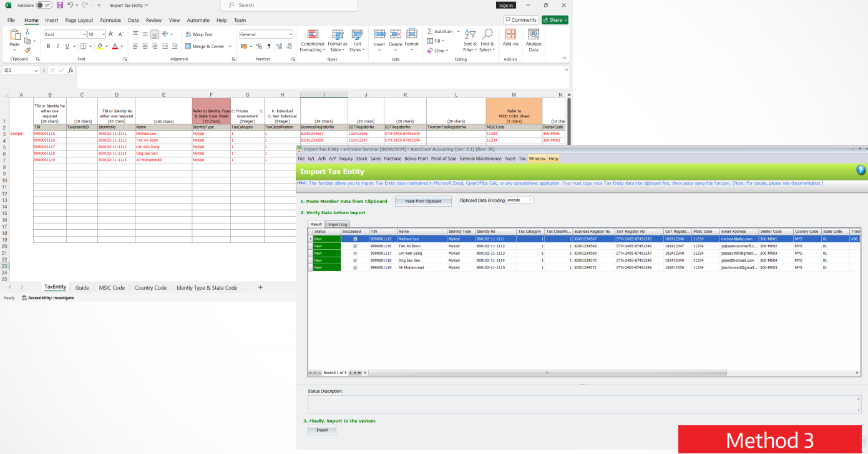Open the Sort & Filter dropdown

tap(469, 41)
